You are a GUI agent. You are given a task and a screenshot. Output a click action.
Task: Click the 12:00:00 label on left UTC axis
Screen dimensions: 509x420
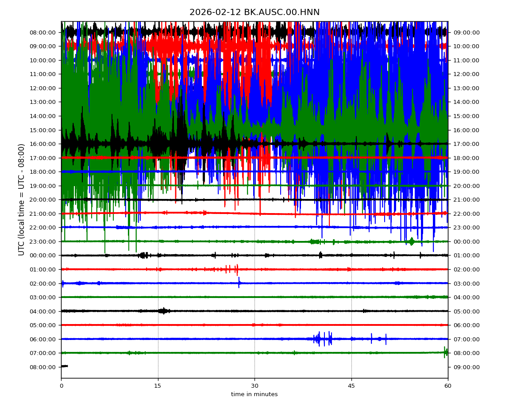42,88
